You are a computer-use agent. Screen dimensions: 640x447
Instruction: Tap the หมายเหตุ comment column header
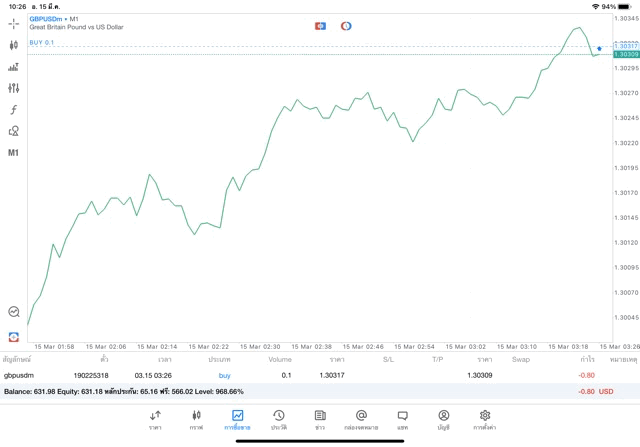tap(623, 360)
